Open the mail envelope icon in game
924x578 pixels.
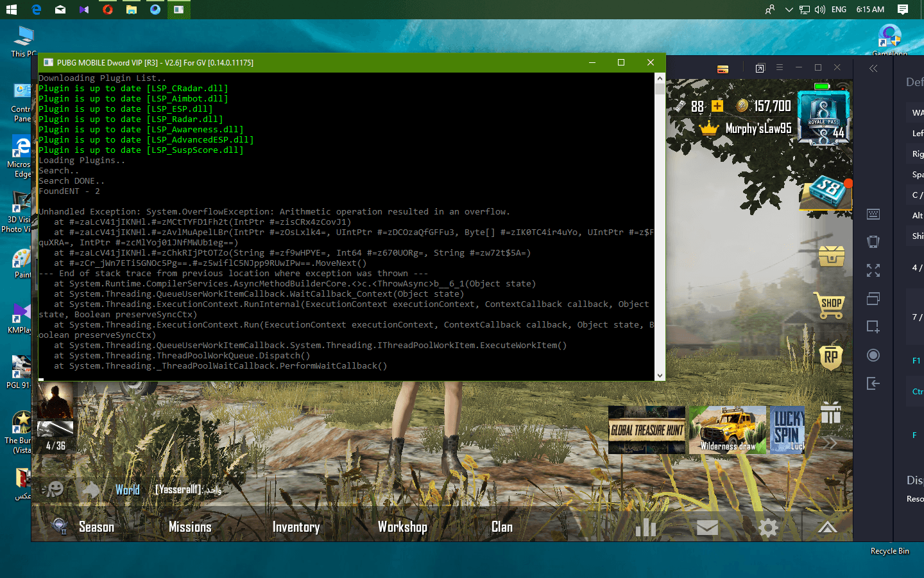707,528
